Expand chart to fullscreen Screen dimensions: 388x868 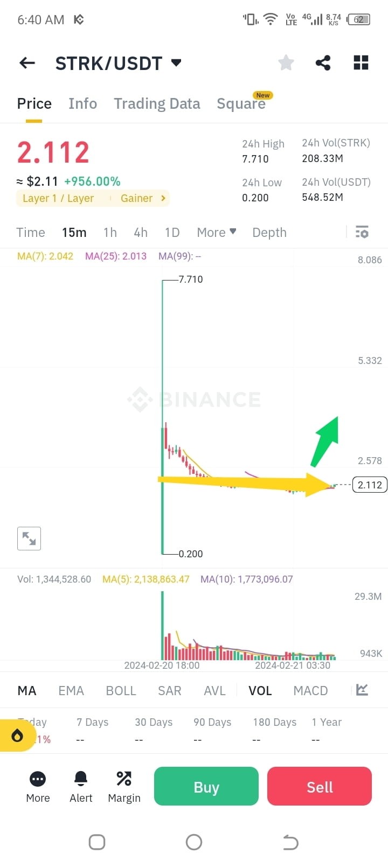pyautogui.click(x=29, y=538)
